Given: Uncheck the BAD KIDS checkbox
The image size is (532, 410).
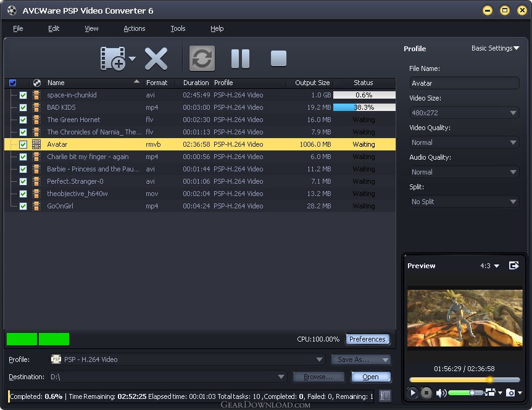Looking at the screenshot, I should (23, 107).
